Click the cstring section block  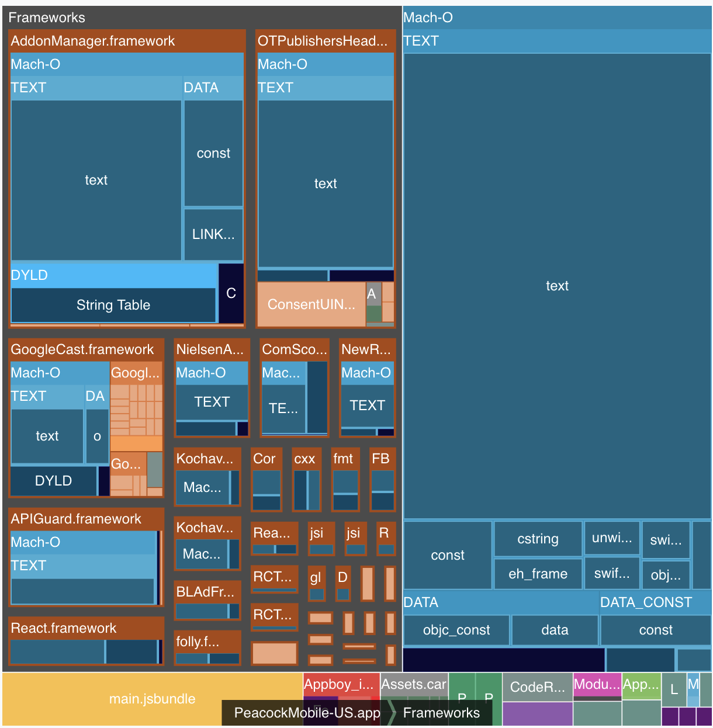pos(538,539)
